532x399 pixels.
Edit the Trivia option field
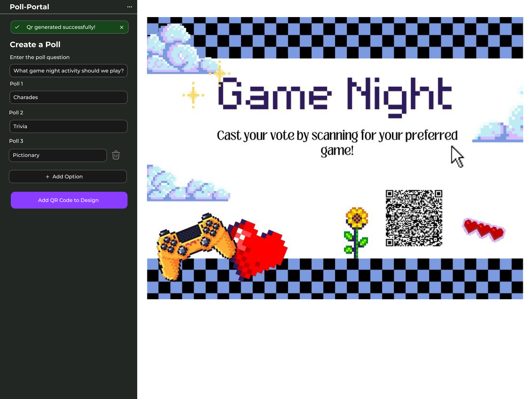pos(68,127)
